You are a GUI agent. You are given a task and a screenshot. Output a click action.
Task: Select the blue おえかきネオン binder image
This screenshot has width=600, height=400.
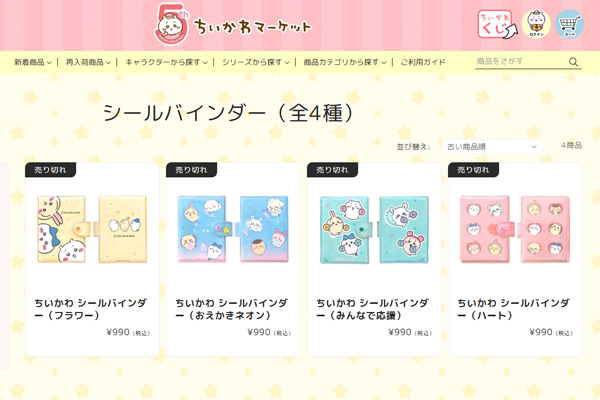tap(233, 229)
